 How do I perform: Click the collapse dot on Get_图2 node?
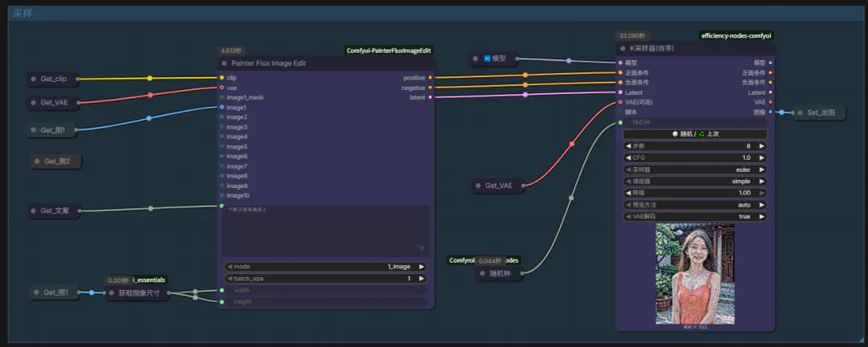(37, 161)
